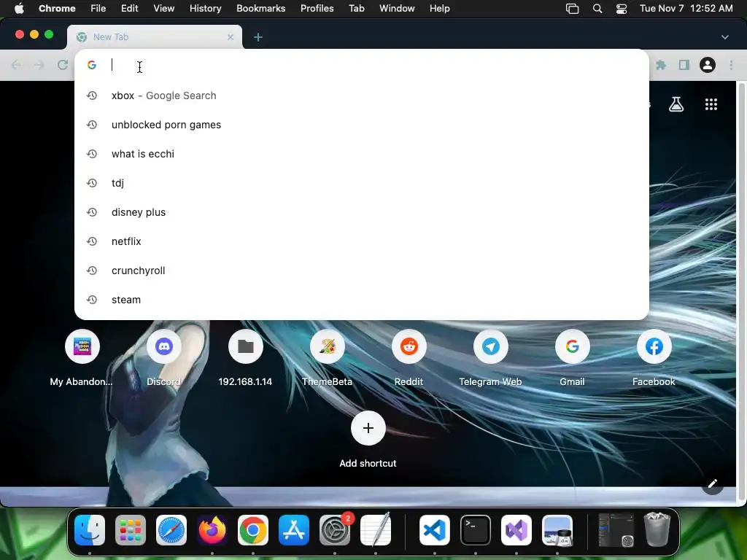The height and width of the screenshot is (560, 747).
Task: Open TextEdit from the dock
Action: 376,530
